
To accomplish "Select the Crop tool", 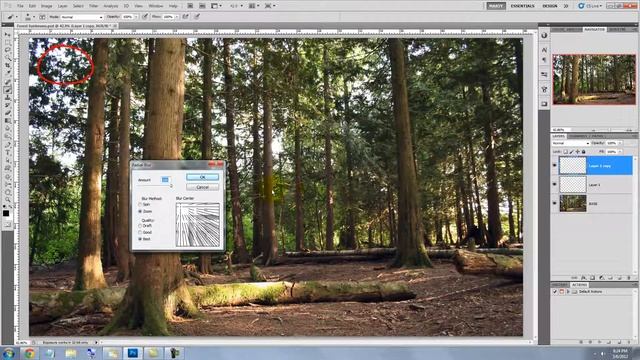I will (x=8, y=65).
